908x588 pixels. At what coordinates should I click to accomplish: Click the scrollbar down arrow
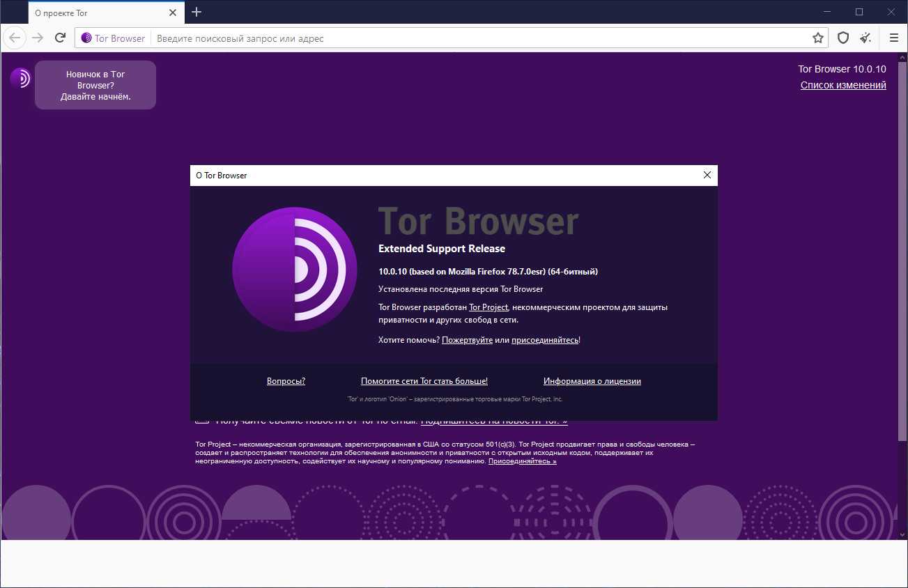[x=902, y=534]
